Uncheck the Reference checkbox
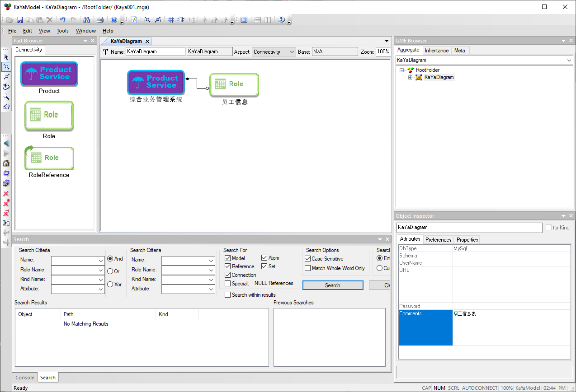This screenshot has width=576, height=392. [228, 266]
